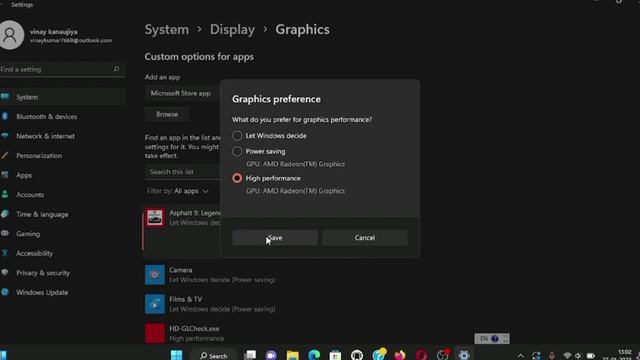Click the Wi-Fi icon in system tray
Screen dimensions: 640x360
(x=567, y=356)
